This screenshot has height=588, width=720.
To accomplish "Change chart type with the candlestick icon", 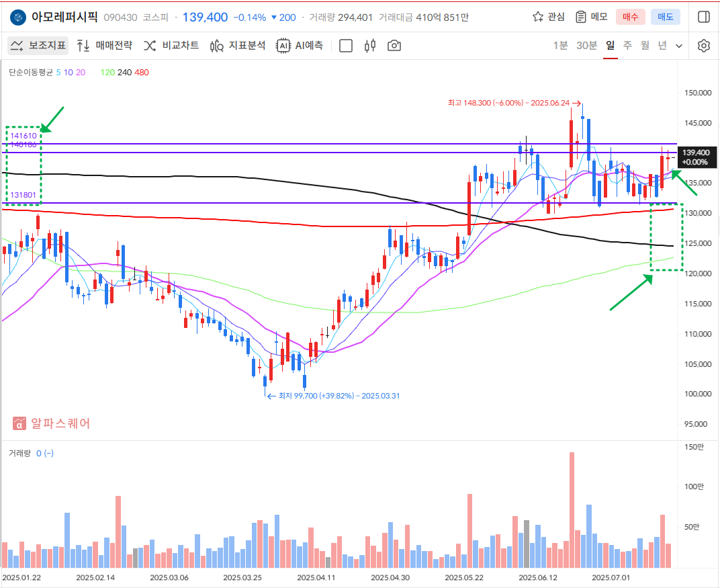I will (x=370, y=46).
